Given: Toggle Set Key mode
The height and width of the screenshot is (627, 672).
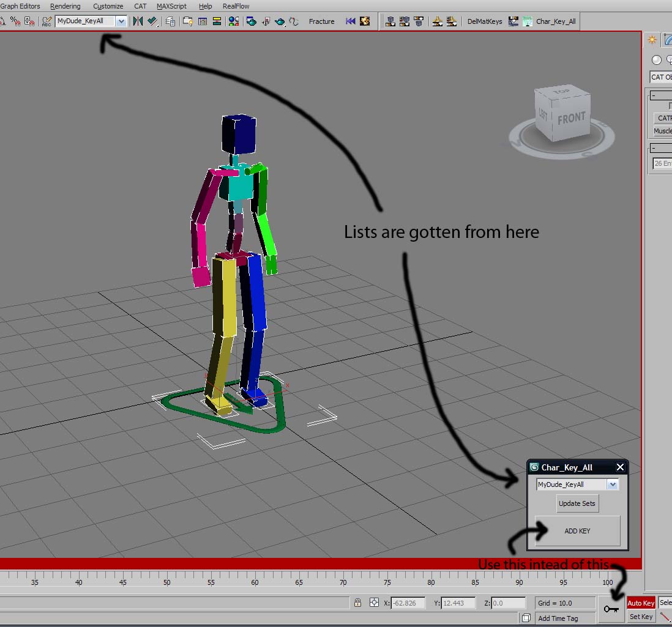Looking at the screenshot, I should pos(641,617).
